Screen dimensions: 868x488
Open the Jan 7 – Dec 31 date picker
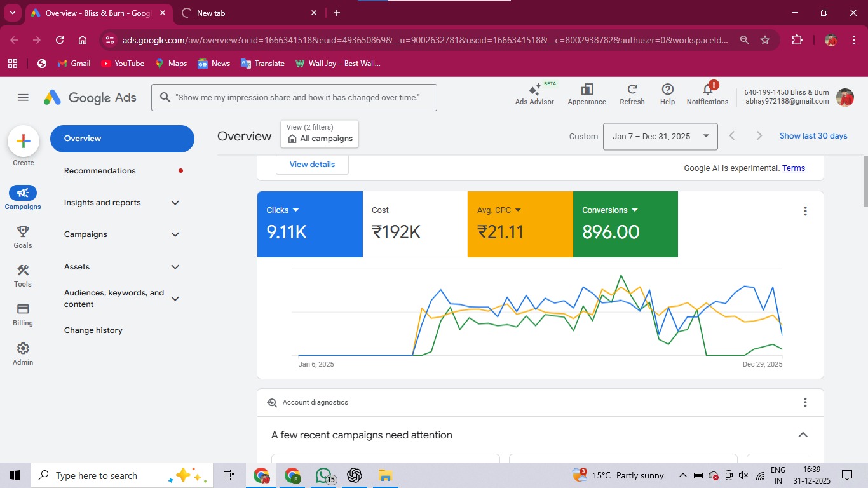point(660,136)
